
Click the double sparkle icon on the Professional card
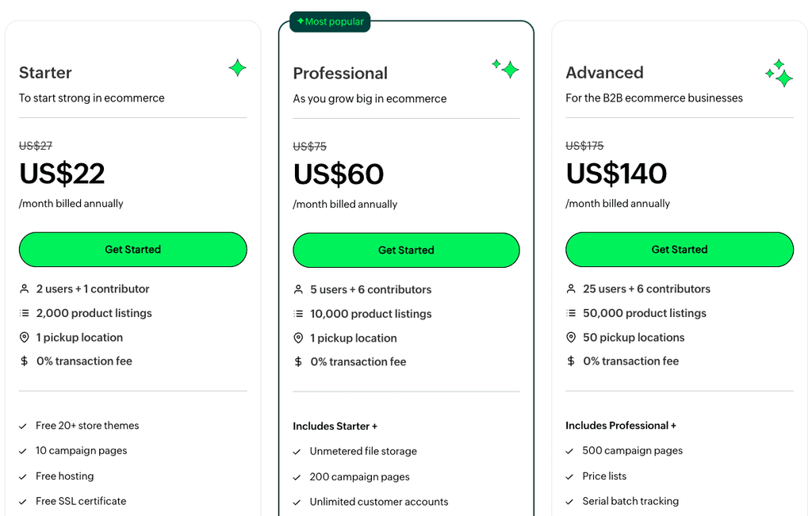pos(507,70)
